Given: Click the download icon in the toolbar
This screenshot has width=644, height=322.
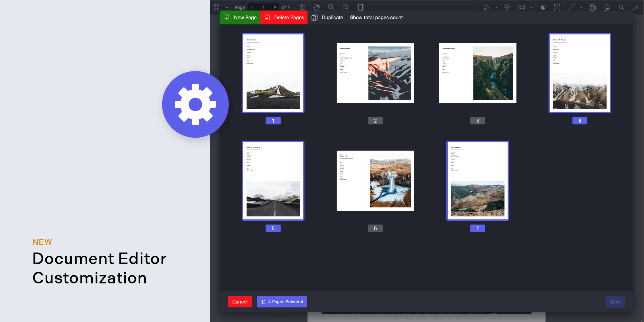Looking at the screenshot, I should [636, 7].
